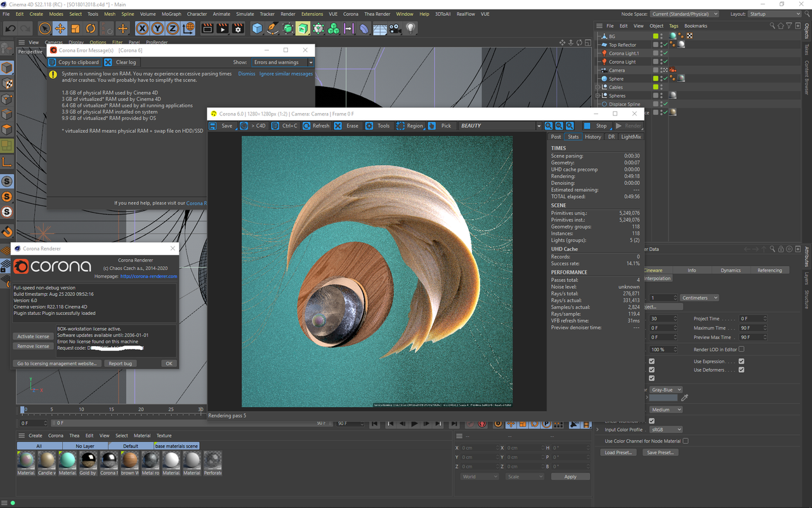Enable Render LOD in Editor checkbox
The height and width of the screenshot is (508, 812).
(x=741, y=349)
